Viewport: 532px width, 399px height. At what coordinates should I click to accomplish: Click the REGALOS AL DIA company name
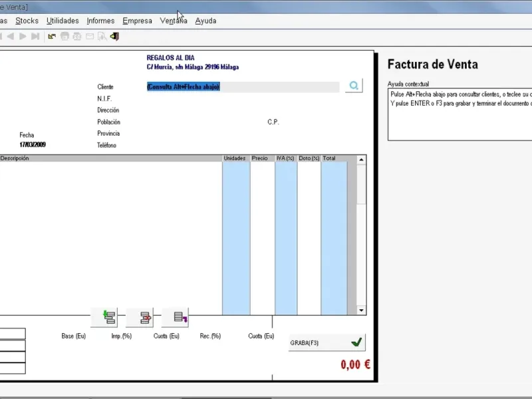click(x=171, y=58)
